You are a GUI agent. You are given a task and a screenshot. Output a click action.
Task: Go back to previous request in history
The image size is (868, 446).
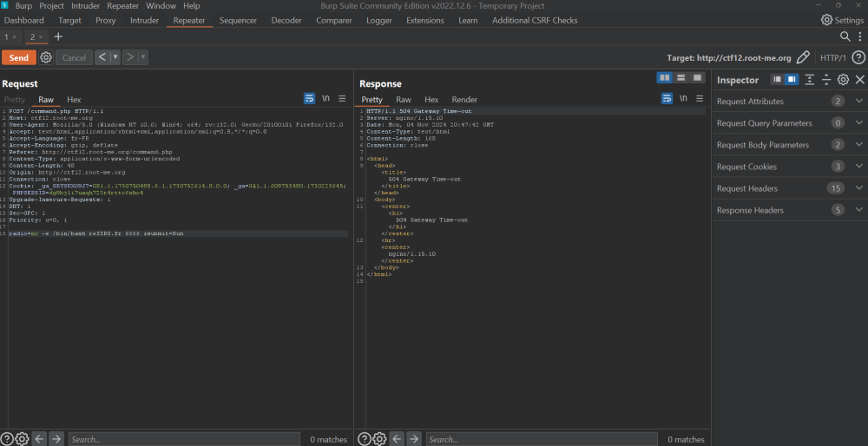[x=102, y=57]
